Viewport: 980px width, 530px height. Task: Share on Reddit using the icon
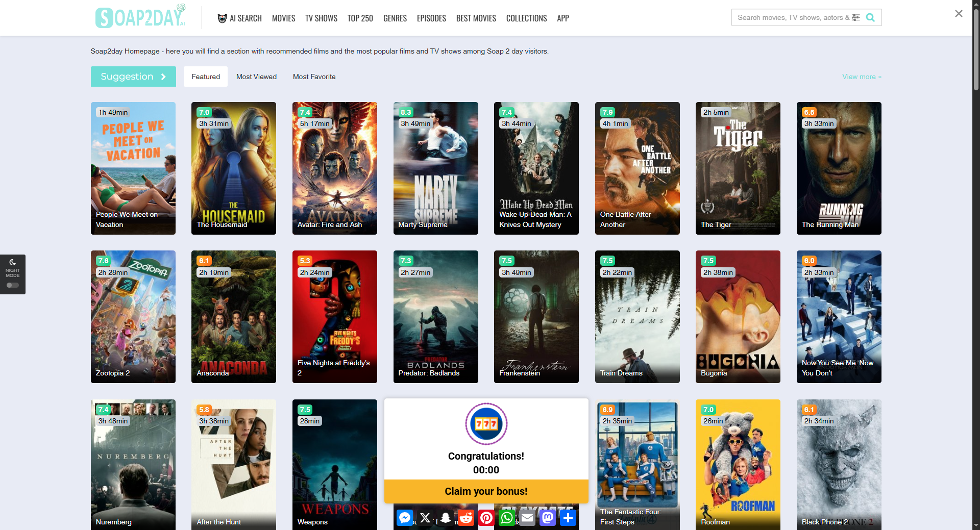pos(466,518)
